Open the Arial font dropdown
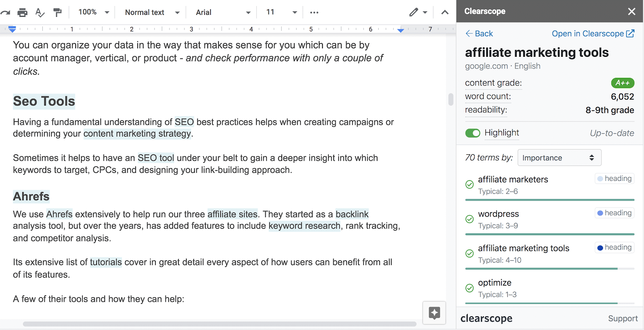Image resolution: width=644 pixels, height=330 pixels. (x=223, y=12)
